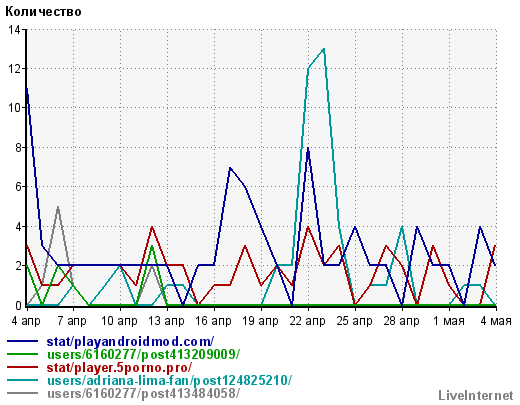This screenshot has height=405, width=520.
Task: Click the blue peak on 22 апр
Action: [308, 148]
